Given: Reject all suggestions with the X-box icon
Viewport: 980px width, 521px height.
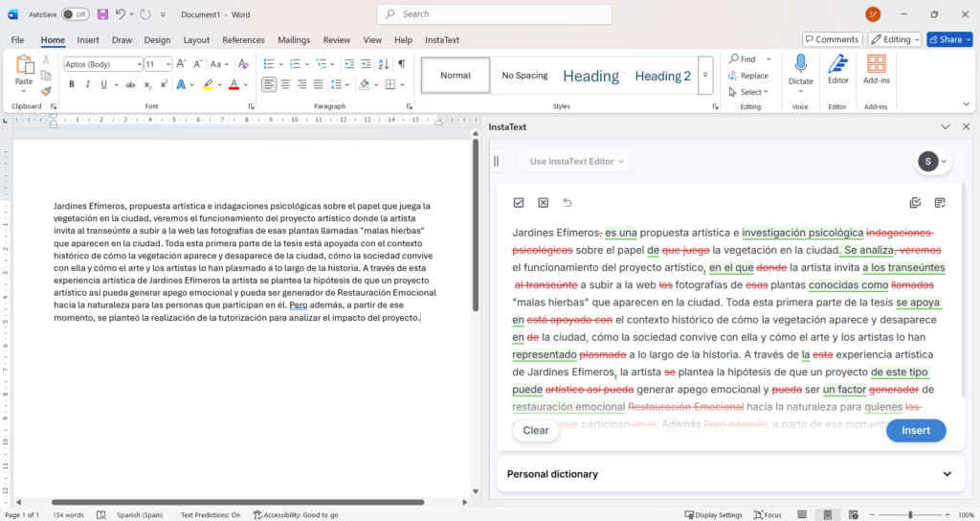Looking at the screenshot, I should (543, 202).
